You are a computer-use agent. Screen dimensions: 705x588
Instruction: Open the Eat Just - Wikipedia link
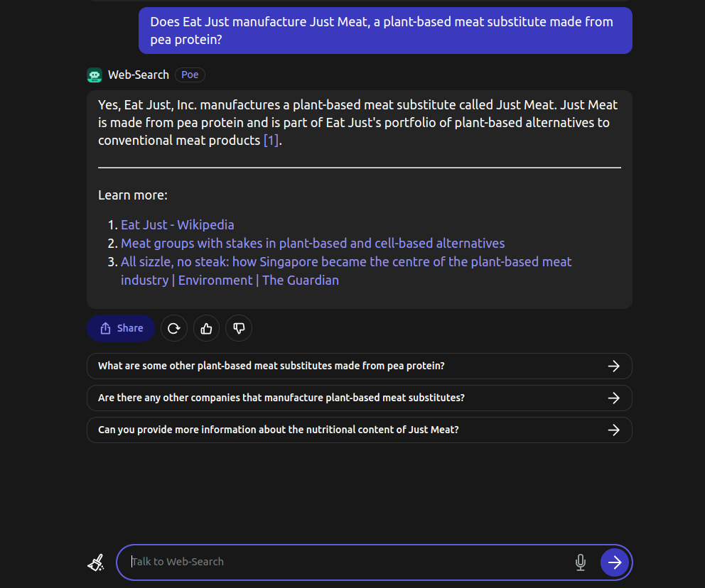[x=177, y=224]
